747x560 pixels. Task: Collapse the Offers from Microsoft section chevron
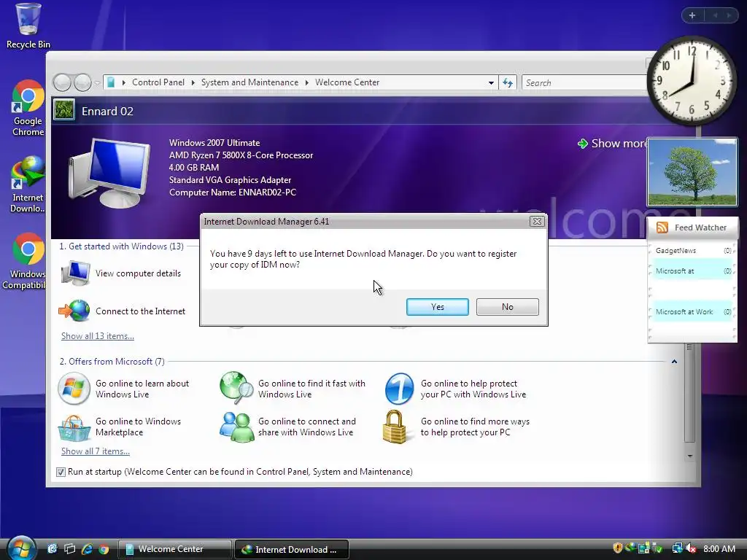(674, 362)
